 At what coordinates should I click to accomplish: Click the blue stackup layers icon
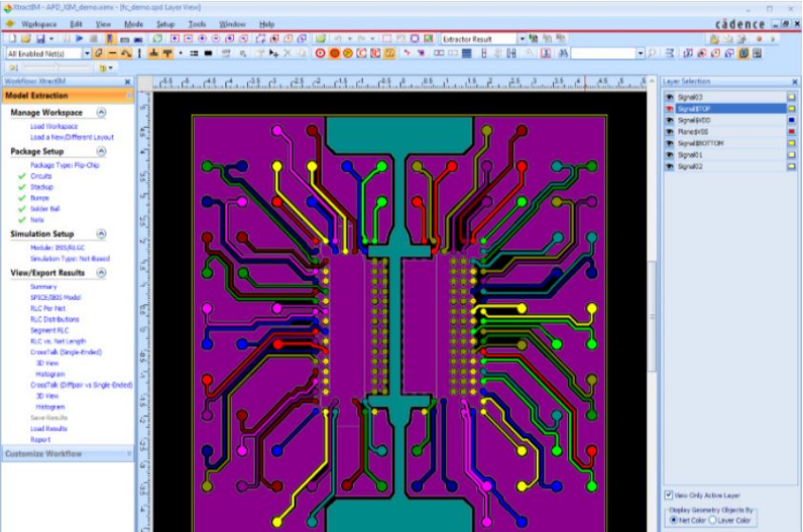[x=467, y=53]
